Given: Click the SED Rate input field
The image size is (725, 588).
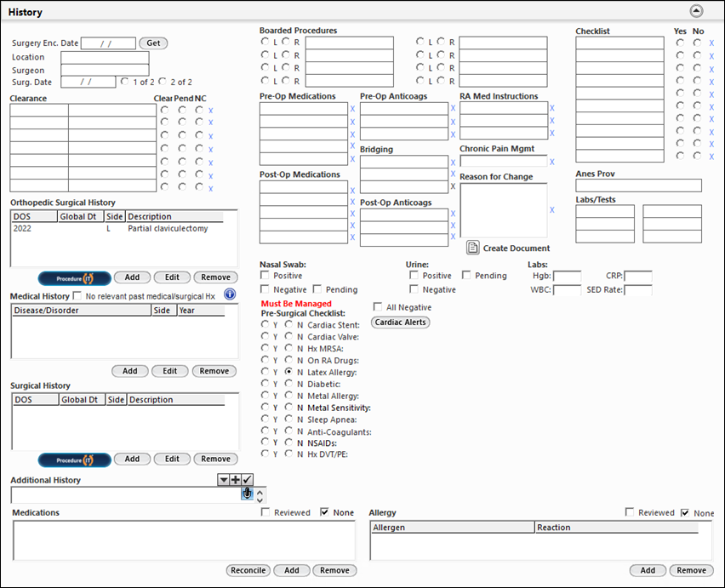Looking at the screenshot, I should pos(638,290).
